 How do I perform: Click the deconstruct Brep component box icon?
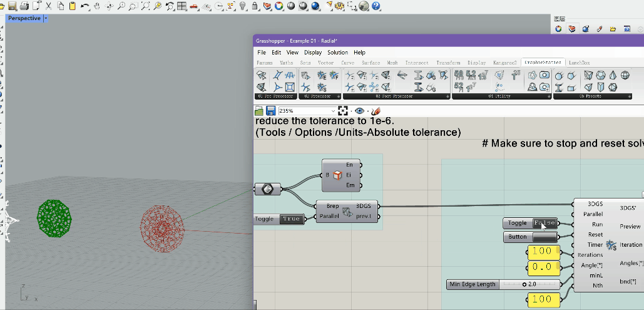coord(337,175)
